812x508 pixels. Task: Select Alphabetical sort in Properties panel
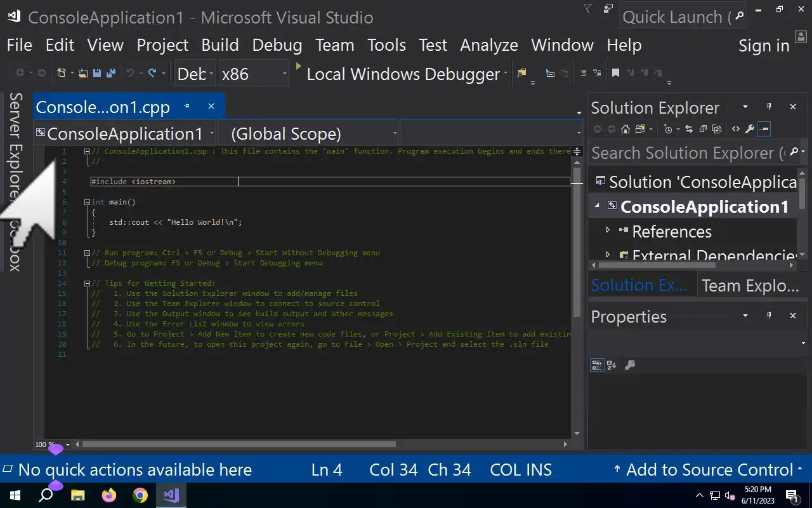[x=612, y=365]
